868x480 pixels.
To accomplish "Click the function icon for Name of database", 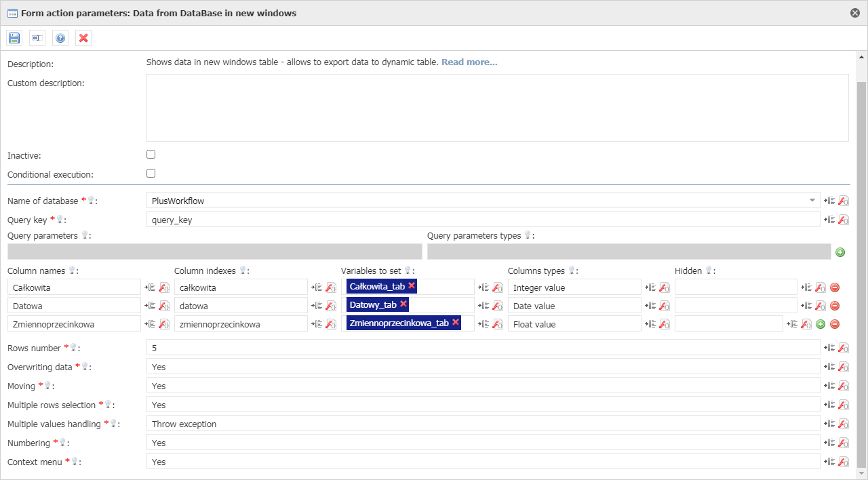I will 844,201.
